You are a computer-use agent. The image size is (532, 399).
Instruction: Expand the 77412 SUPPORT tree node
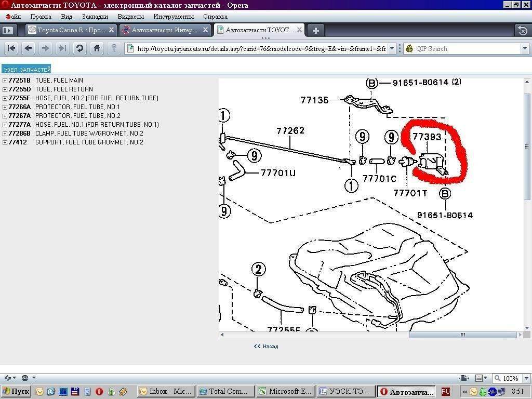[5, 142]
